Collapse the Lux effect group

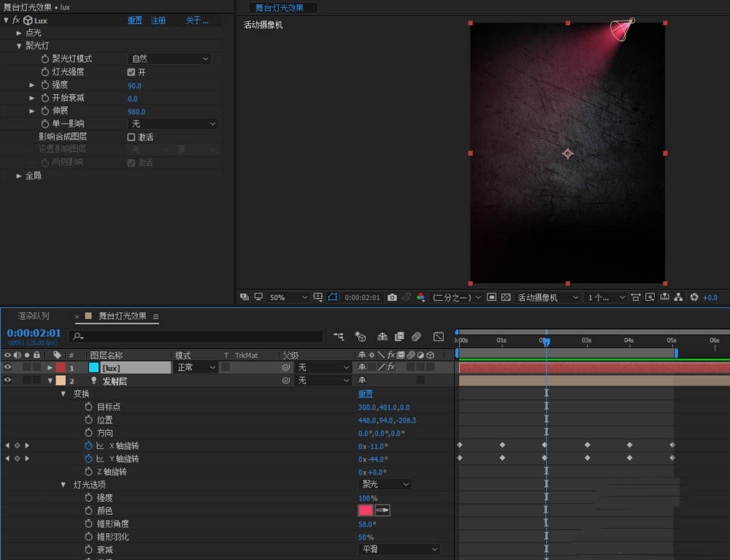(6, 20)
